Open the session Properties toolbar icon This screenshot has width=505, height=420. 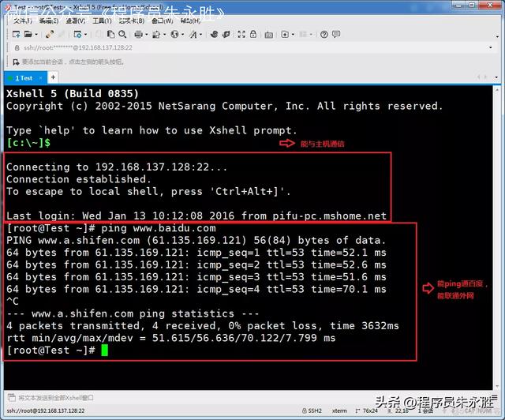tap(77, 34)
